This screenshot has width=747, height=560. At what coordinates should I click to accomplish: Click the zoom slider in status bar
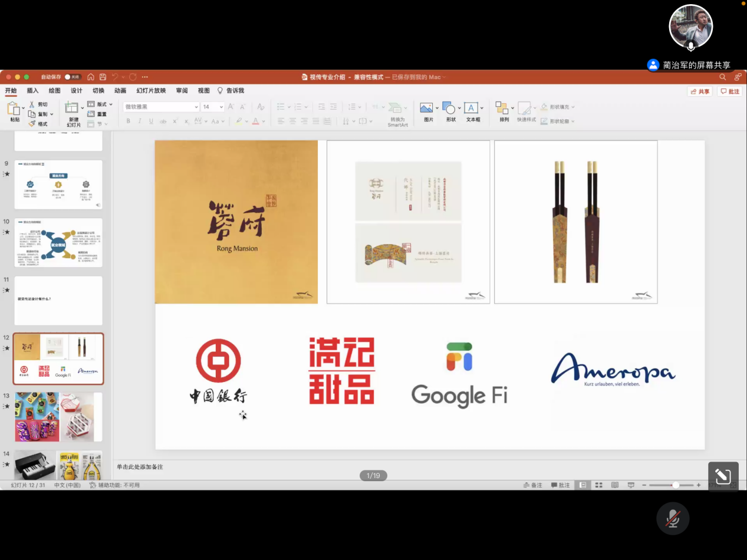(675, 485)
